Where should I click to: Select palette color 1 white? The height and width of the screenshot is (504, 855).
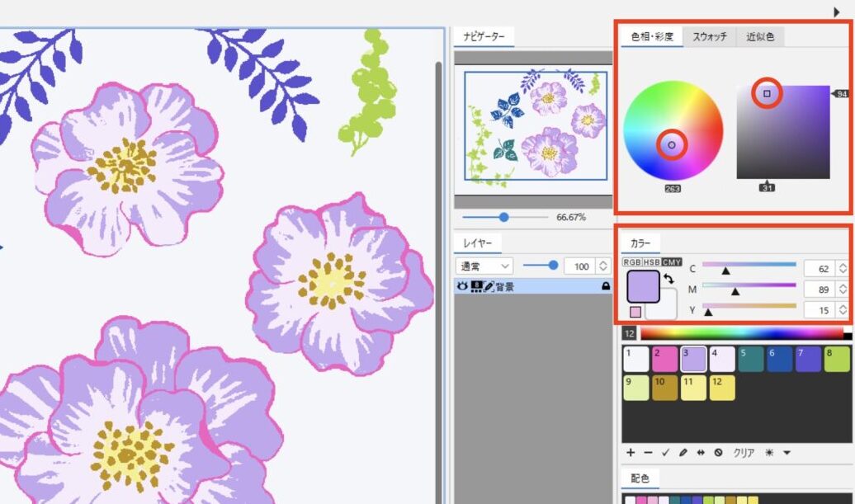[635, 359]
